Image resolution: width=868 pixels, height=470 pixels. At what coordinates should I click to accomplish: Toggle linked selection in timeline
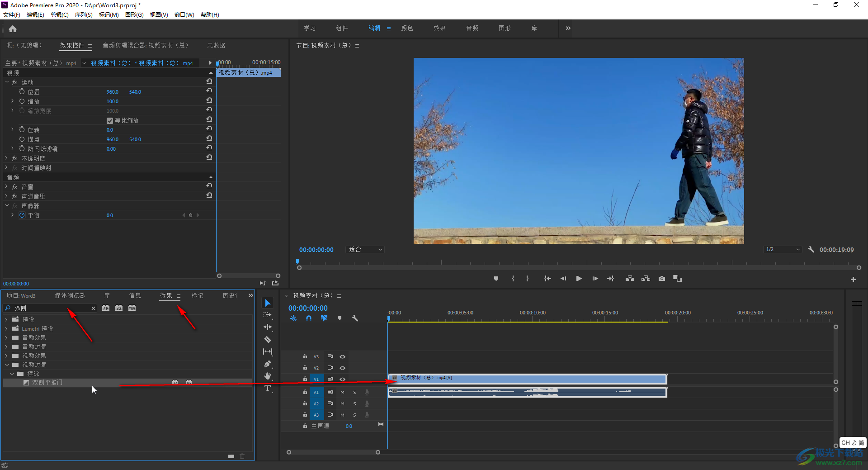pos(324,318)
